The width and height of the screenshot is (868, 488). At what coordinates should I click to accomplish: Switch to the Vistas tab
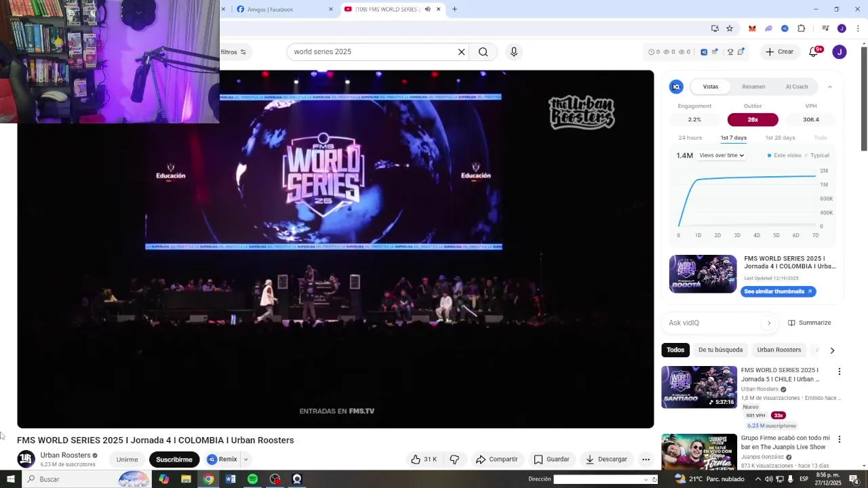pyautogui.click(x=711, y=87)
